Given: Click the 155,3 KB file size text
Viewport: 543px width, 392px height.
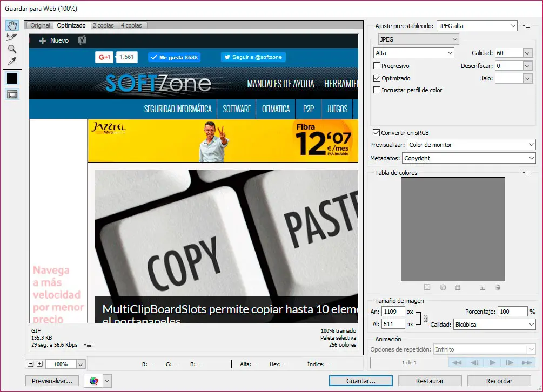Looking at the screenshot, I should click(42, 337).
